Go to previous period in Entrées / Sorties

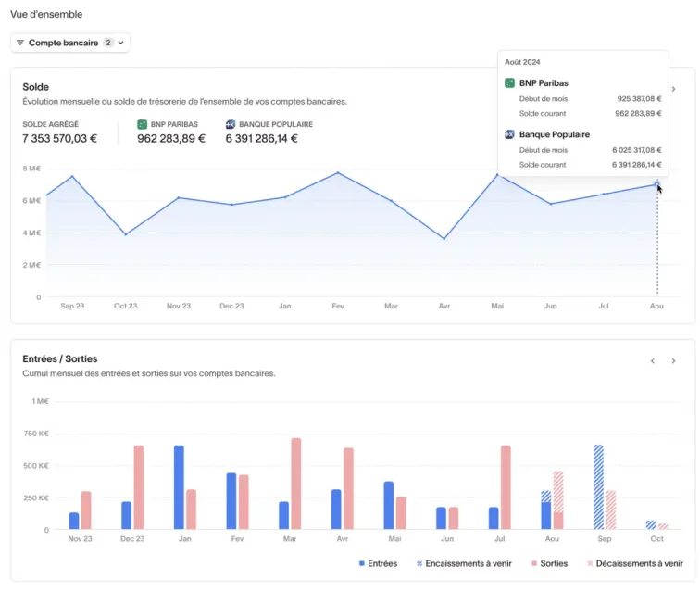coord(653,361)
